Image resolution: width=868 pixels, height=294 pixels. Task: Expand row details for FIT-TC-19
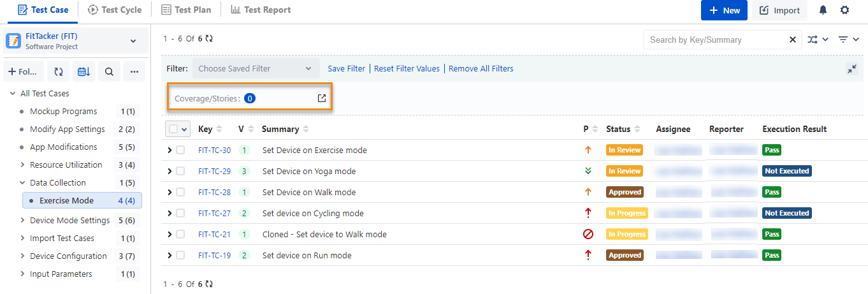point(170,255)
